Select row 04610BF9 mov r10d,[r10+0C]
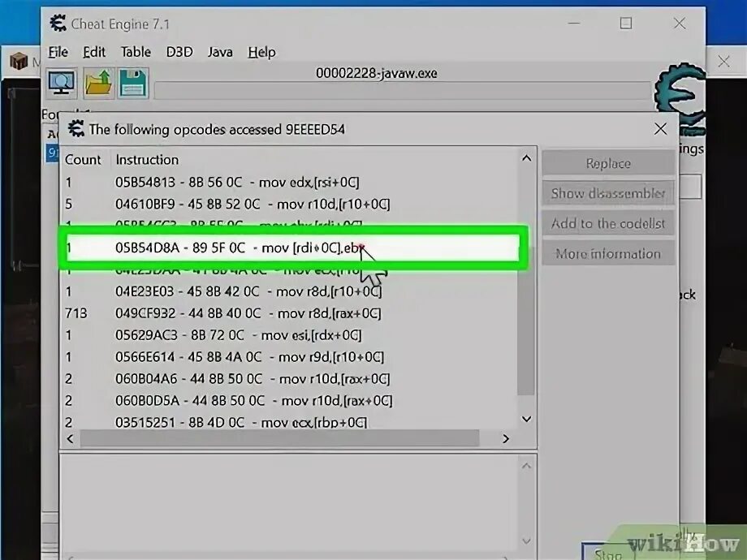This screenshot has width=747, height=560. click(290, 205)
